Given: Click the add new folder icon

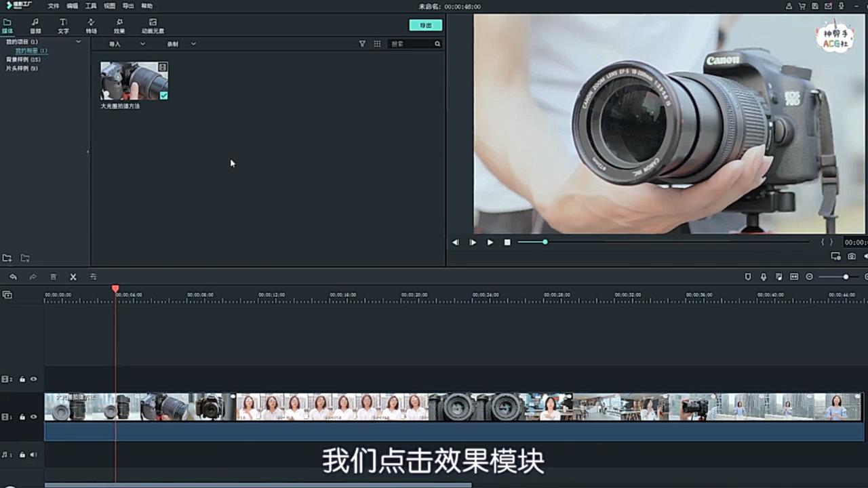Looking at the screenshot, I should click(x=7, y=258).
